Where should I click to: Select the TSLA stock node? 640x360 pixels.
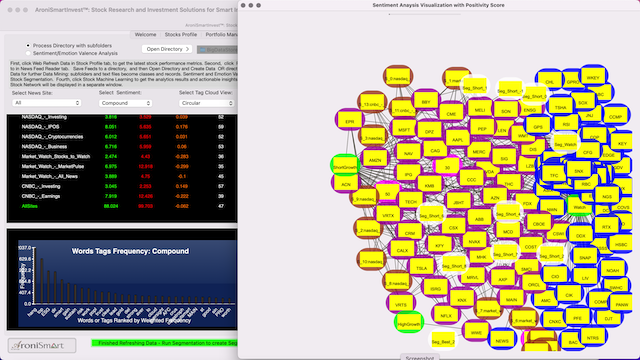coord(421,268)
